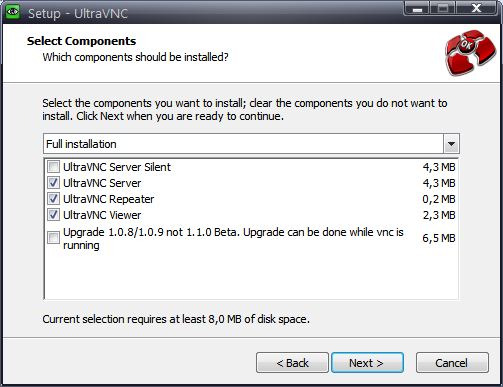Uncheck the UltraVNC Repeater component
The height and width of the screenshot is (387, 503).
[53, 199]
